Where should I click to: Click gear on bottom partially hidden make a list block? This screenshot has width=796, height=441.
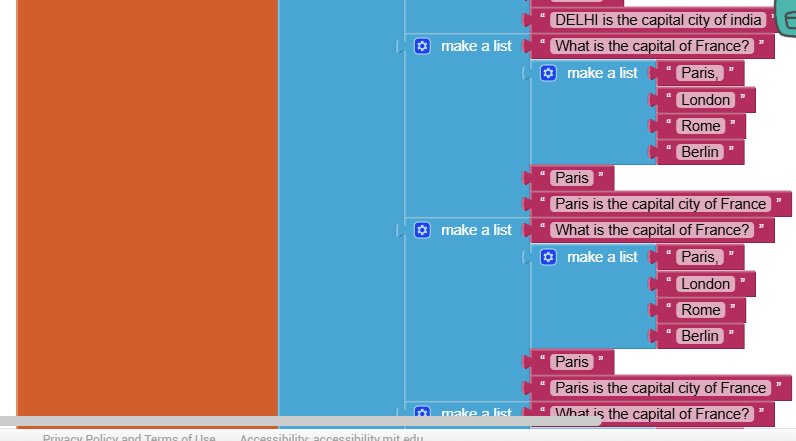[422, 412]
